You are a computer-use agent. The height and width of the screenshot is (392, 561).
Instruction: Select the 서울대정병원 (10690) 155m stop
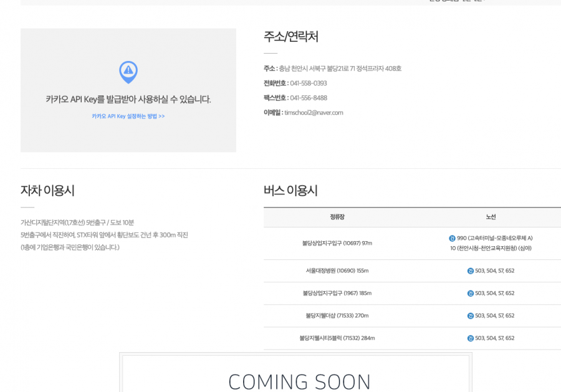[x=337, y=271]
